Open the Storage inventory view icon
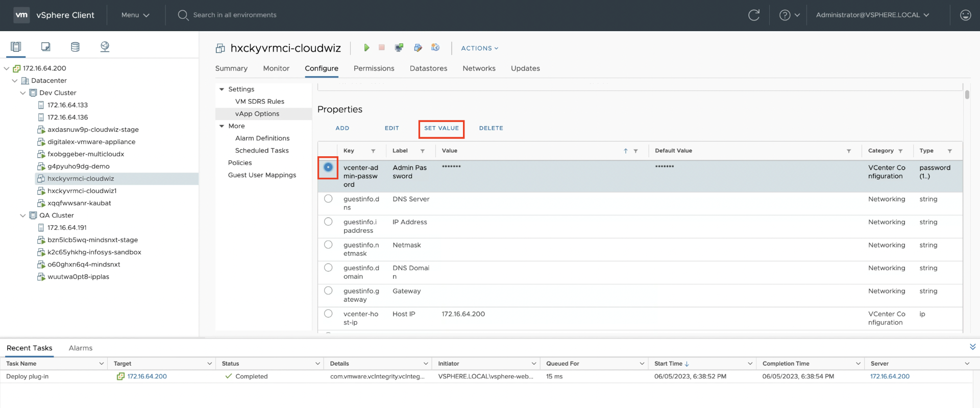Screen dimensions: 980x408 coord(75,47)
